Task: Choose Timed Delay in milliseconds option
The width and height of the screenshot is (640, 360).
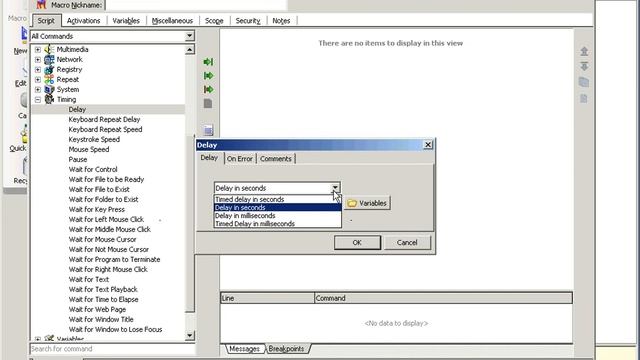Action: [278, 224]
